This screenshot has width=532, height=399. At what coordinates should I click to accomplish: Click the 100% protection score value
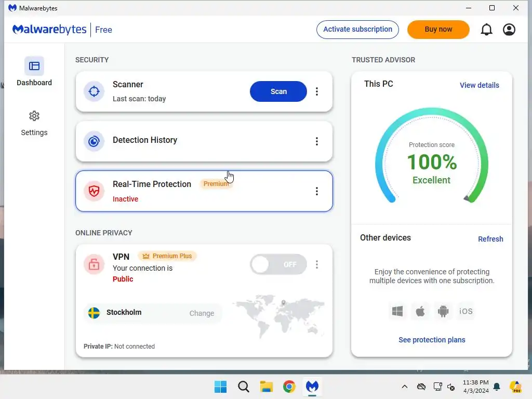[432, 162]
